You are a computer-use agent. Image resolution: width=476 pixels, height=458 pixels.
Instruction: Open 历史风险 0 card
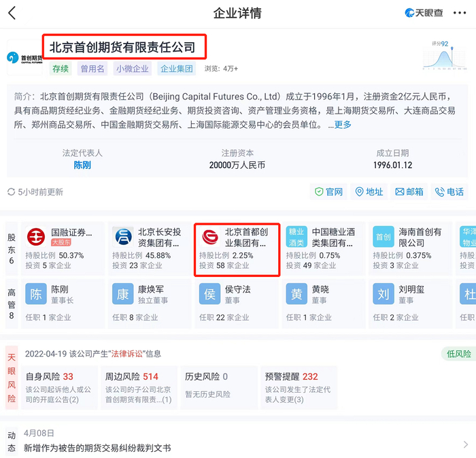point(219,388)
